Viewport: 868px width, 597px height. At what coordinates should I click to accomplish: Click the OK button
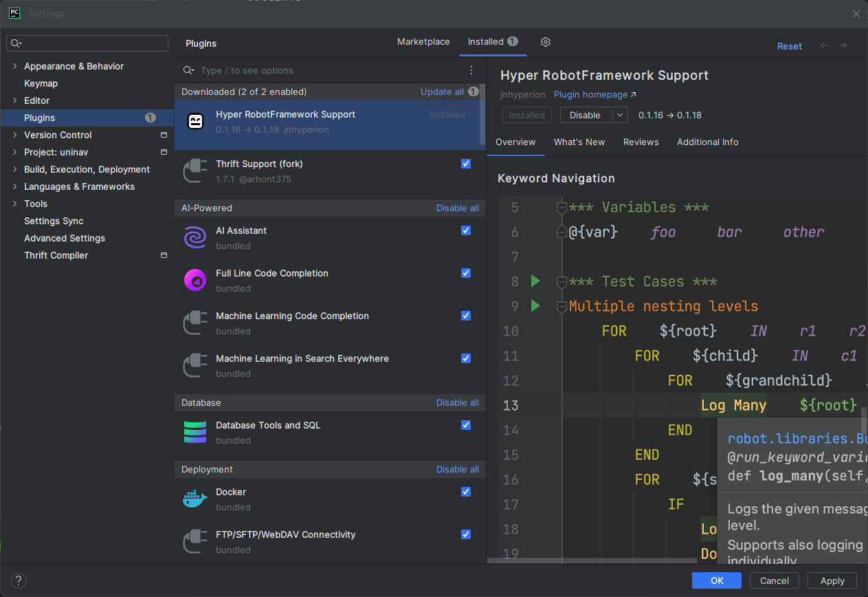pyautogui.click(x=717, y=580)
